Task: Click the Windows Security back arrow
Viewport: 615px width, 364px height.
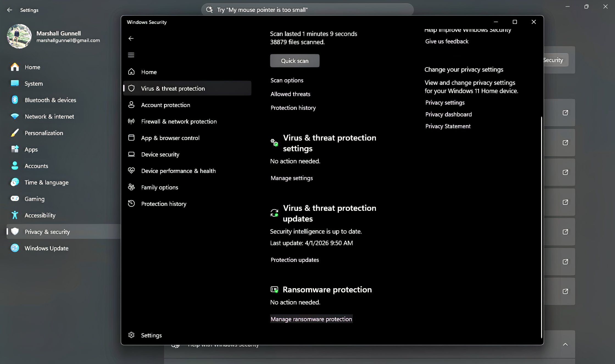Action: (x=131, y=38)
